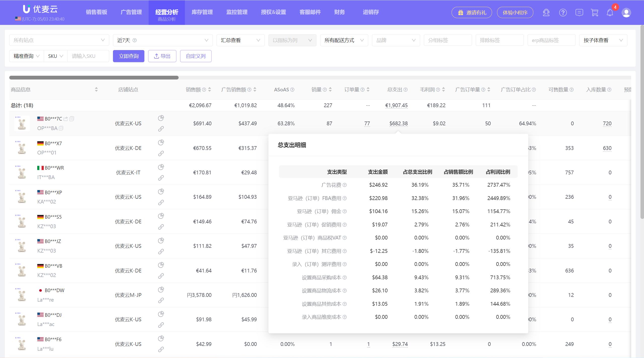
Task: Open the pie chart breakdown for product B0***7C
Action: [161, 118]
